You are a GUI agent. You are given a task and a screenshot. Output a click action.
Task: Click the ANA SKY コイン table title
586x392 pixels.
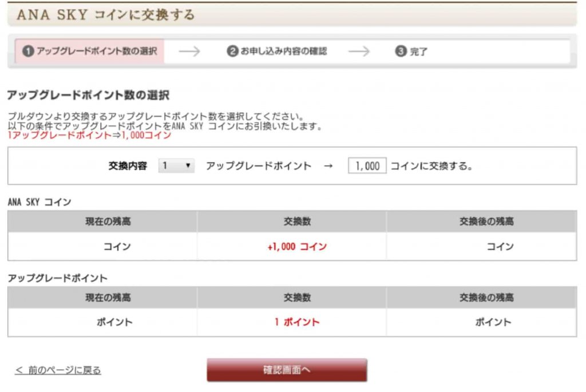[x=39, y=202]
